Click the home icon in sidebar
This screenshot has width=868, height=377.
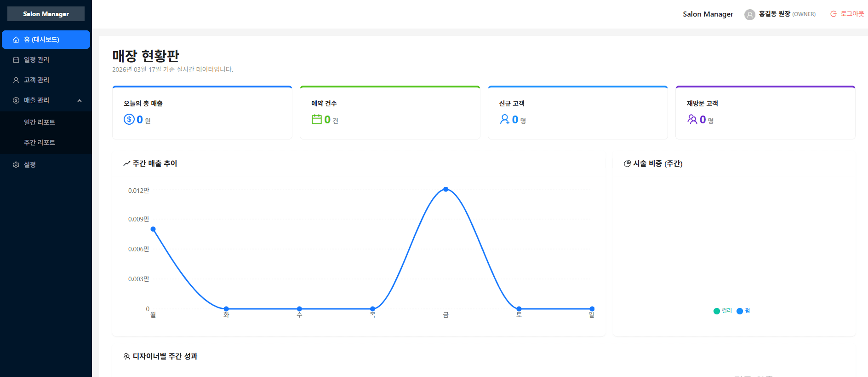[16, 40]
